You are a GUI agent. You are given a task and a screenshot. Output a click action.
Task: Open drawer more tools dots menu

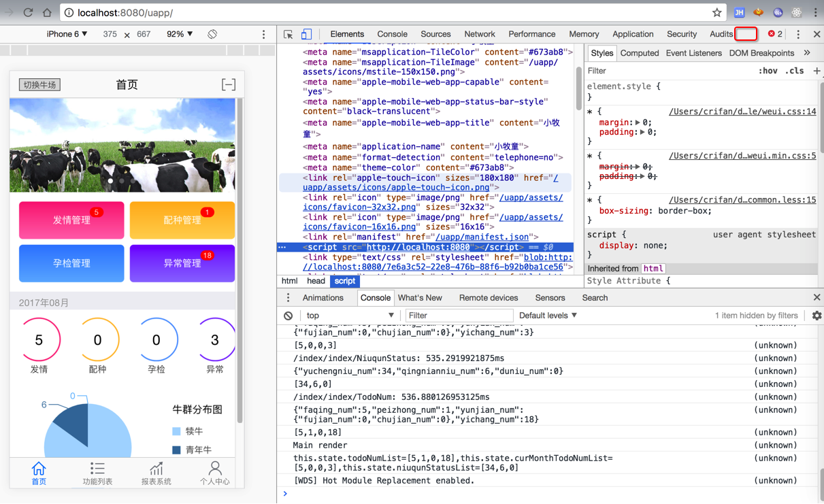[288, 298]
